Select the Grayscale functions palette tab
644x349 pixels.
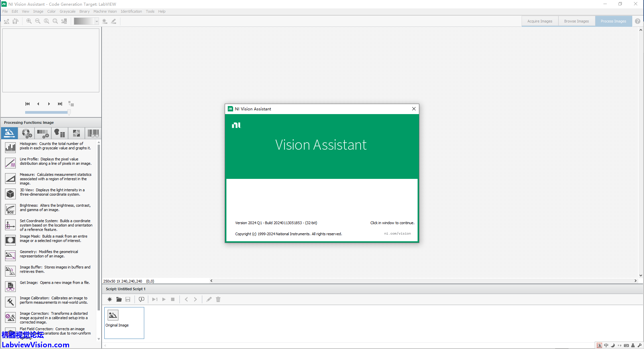pos(43,133)
